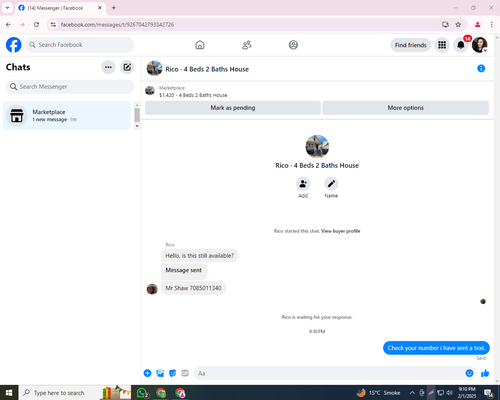The image size is (500, 400).
Task: Open the Notifications bell icon
Action: coord(461,45)
